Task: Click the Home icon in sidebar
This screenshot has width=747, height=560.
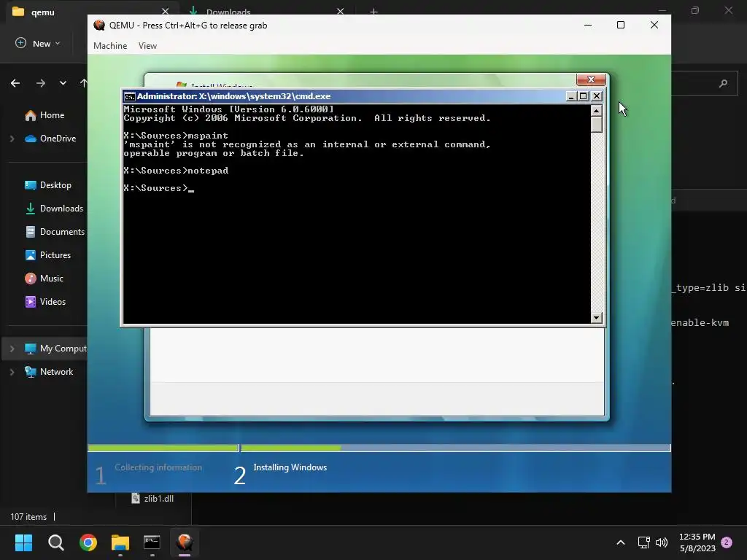Action: click(x=31, y=115)
